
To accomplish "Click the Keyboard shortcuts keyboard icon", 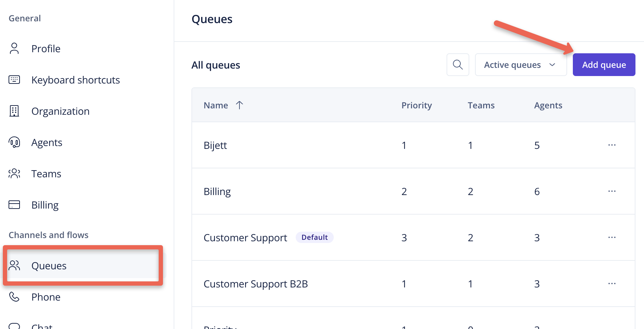I will tap(14, 80).
